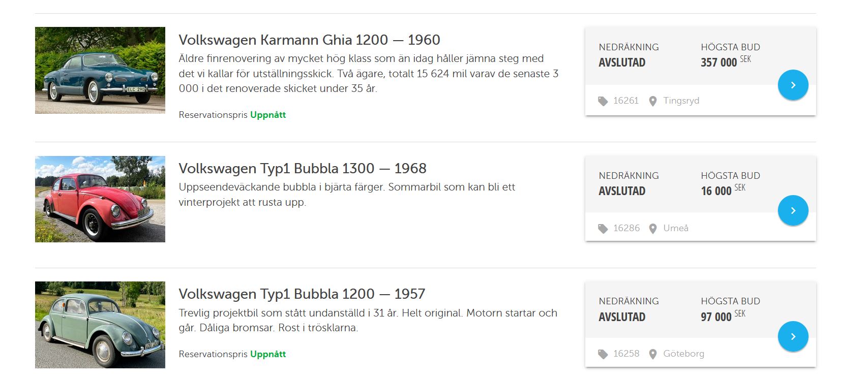Click the 97 000 SEK highest bid

pos(722,317)
